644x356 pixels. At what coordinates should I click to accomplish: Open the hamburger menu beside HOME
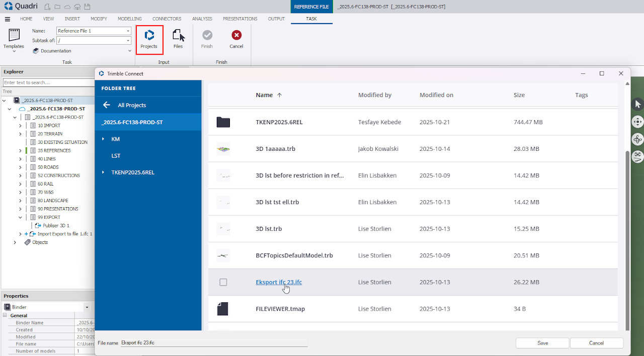tap(8, 19)
